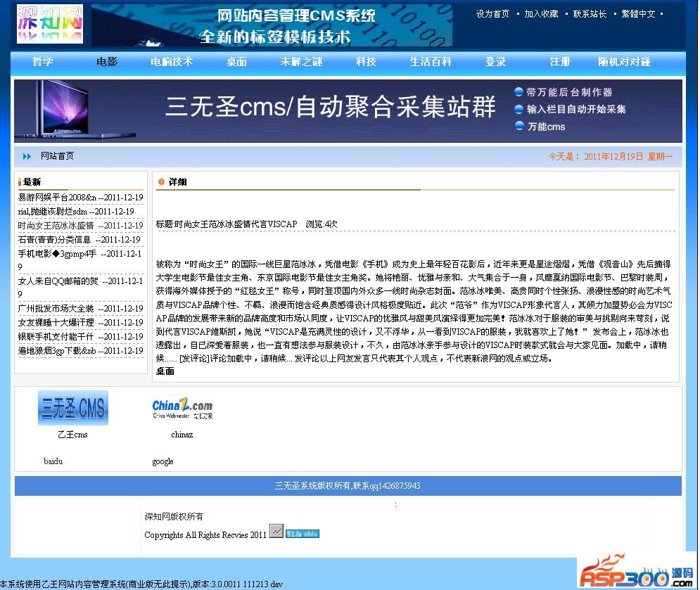Open the google friend link
700x590 pixels.
[x=163, y=461]
